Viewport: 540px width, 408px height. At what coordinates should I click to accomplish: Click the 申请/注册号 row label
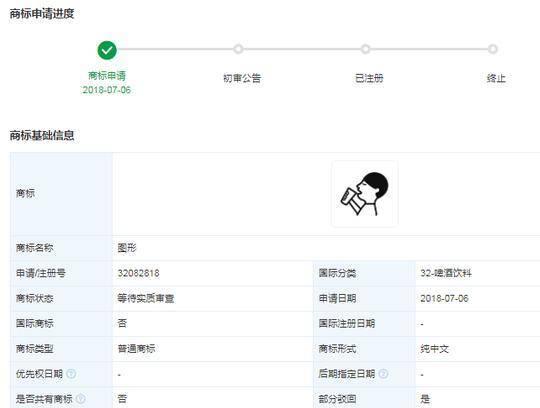pos(41,273)
